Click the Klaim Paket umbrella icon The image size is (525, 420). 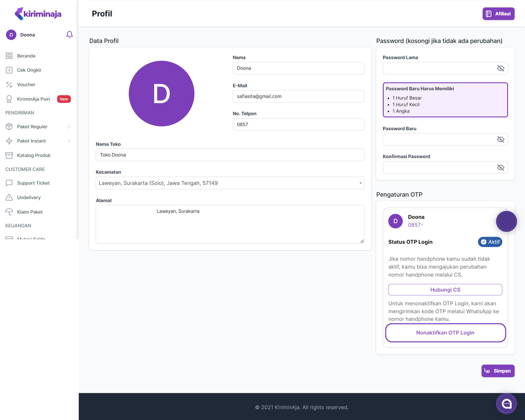click(9, 212)
